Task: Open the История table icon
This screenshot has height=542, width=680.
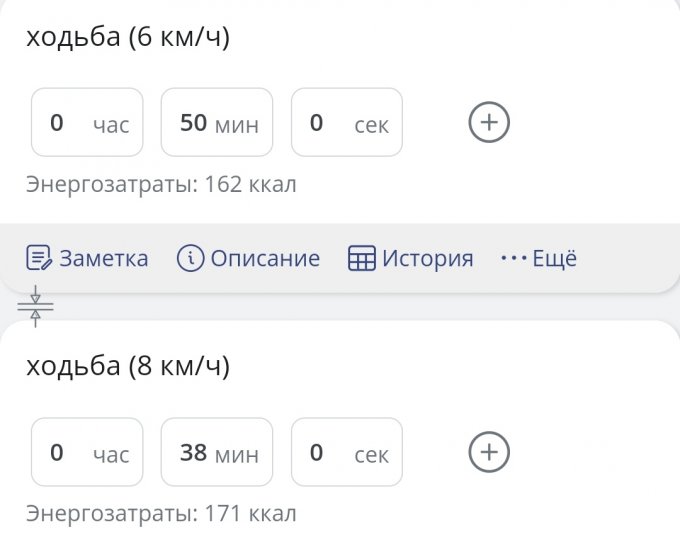Action: tap(362, 258)
